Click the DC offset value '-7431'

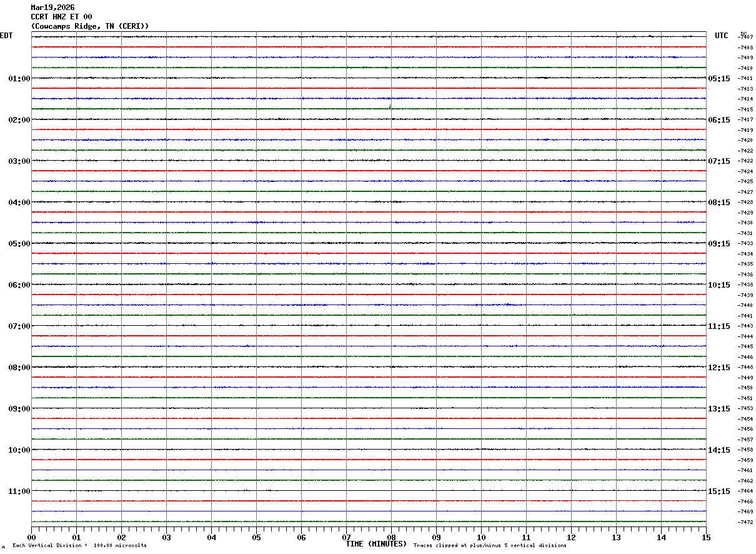click(x=745, y=233)
